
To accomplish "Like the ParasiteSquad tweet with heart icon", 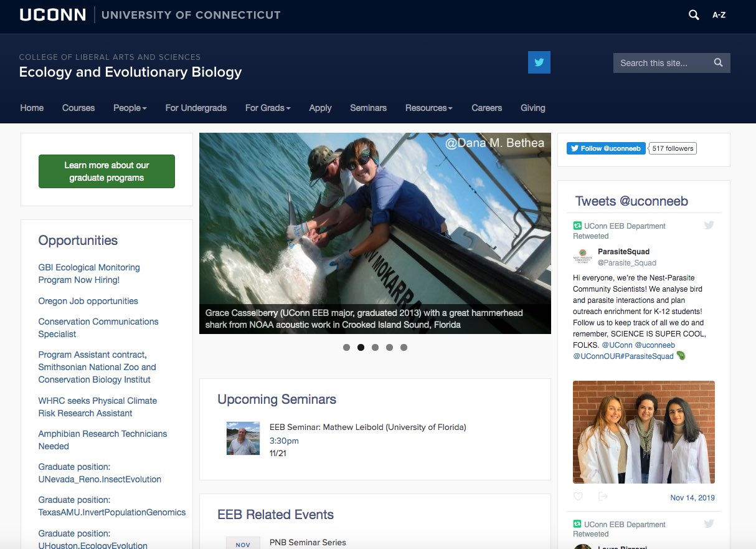I will click(x=578, y=497).
